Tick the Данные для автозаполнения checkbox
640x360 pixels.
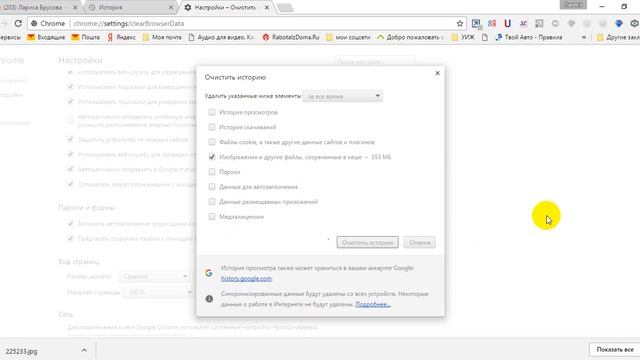point(211,187)
